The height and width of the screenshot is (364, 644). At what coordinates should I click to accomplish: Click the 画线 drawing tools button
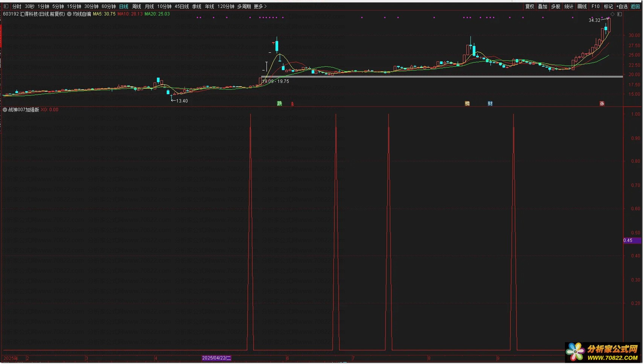(582, 6)
